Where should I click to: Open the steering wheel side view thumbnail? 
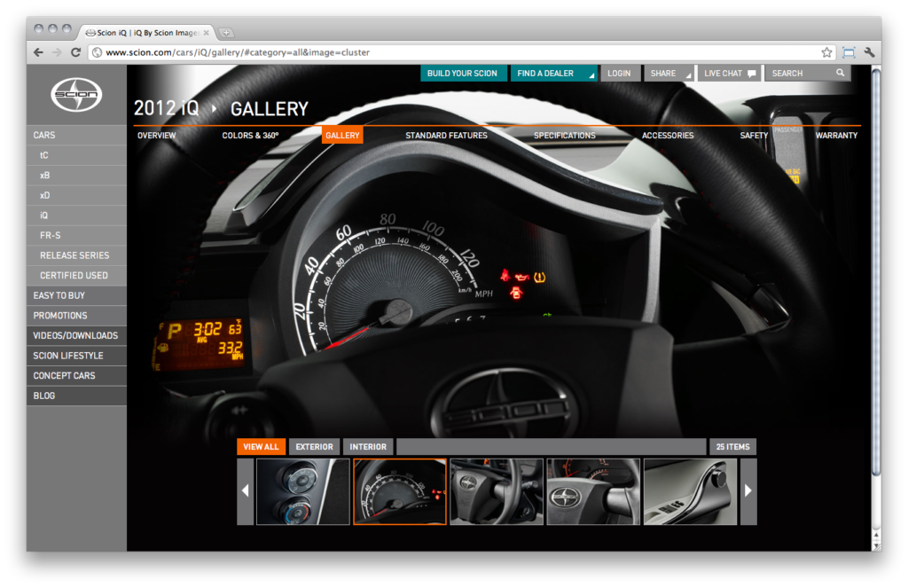pyautogui.click(x=497, y=492)
